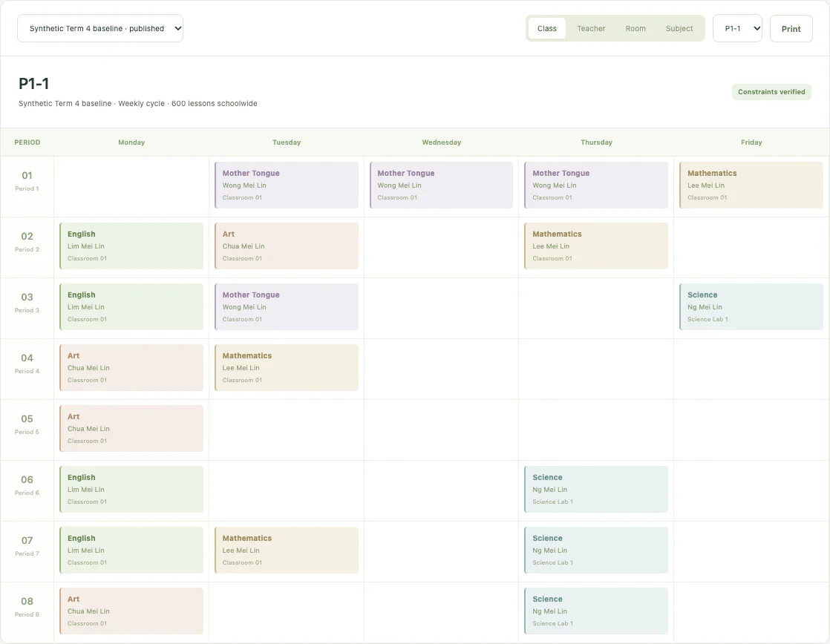Click the PERIOD column header
Viewport: 830px width, 644px height.
pos(27,142)
